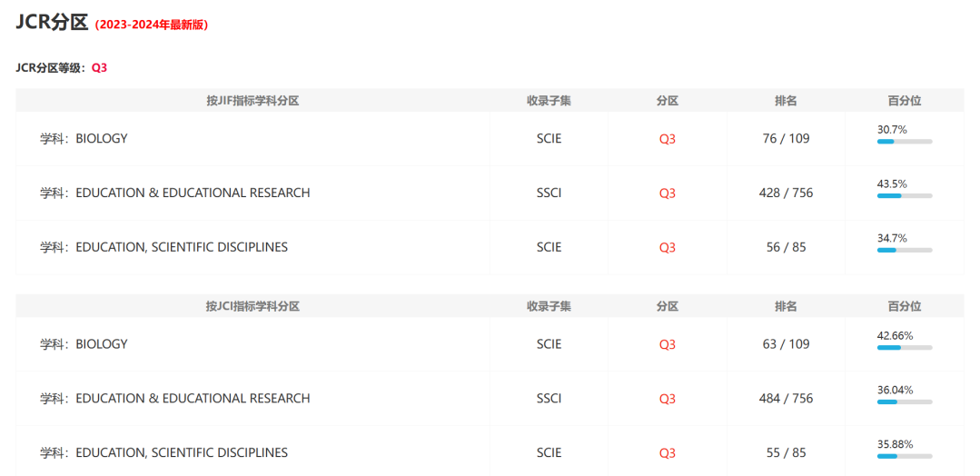
Task: Click EDUCATION, SCIENTIFIC DISCIPLINES in JIF table
Action: point(182,247)
